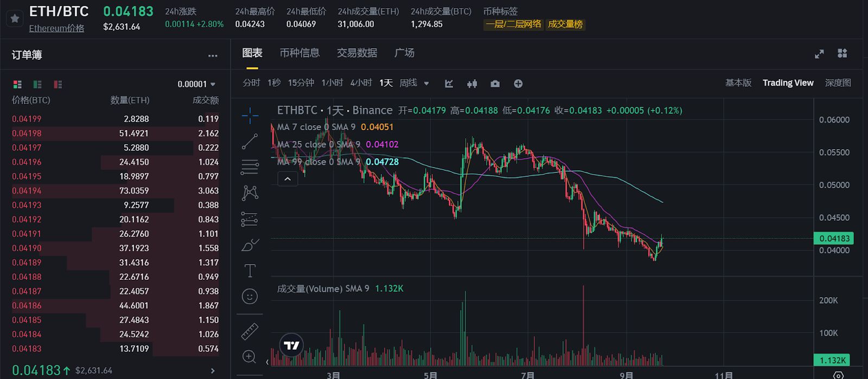Open the emoji stickers tool
The height and width of the screenshot is (379, 868).
coord(250,297)
